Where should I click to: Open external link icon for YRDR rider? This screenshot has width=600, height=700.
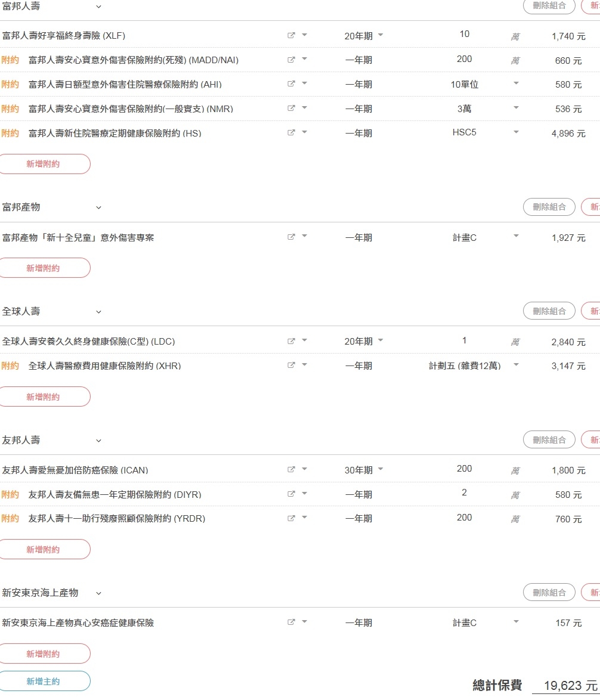click(x=291, y=518)
